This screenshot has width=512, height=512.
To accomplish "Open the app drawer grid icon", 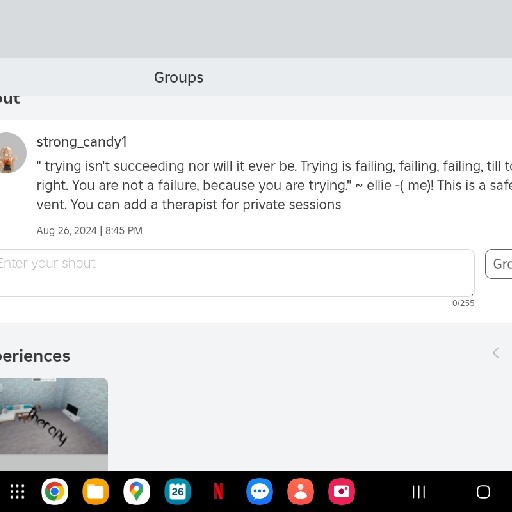I will coord(17,491).
